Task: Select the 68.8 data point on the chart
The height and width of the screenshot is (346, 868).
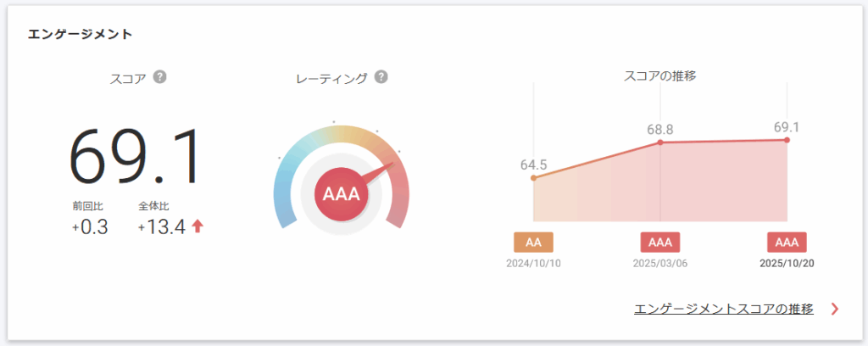Action: click(x=660, y=142)
